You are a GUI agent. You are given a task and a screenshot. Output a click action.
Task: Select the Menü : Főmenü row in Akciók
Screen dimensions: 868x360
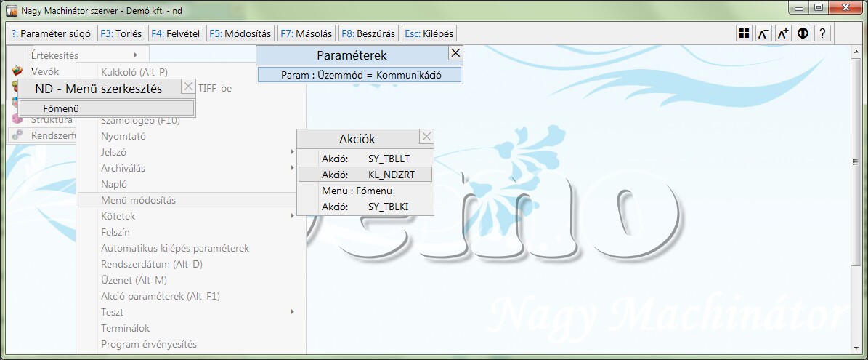pyautogui.click(x=365, y=191)
